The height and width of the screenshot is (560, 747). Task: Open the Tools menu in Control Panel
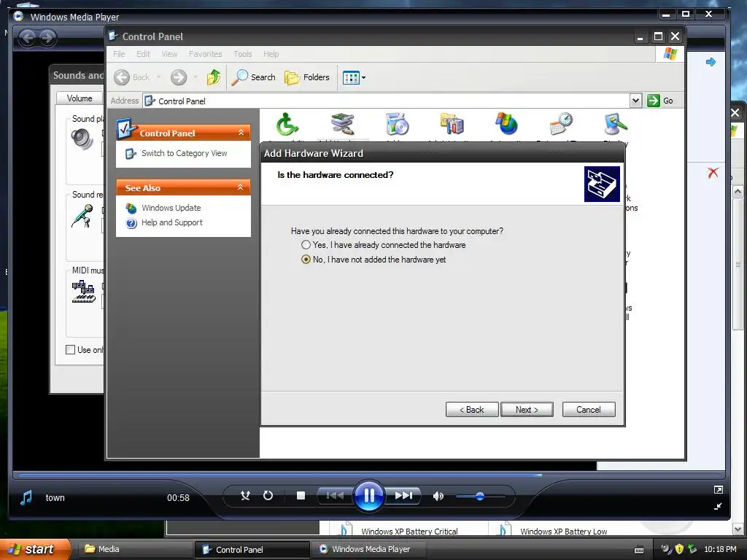242,54
